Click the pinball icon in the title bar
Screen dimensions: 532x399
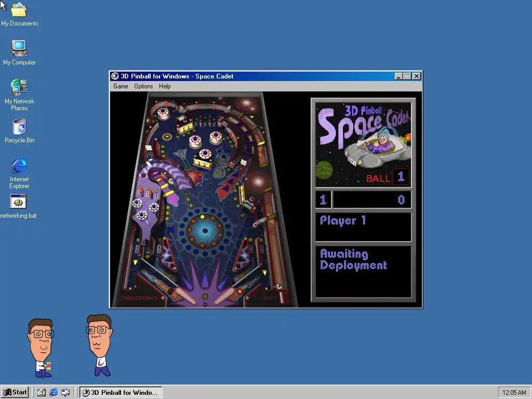(115, 76)
